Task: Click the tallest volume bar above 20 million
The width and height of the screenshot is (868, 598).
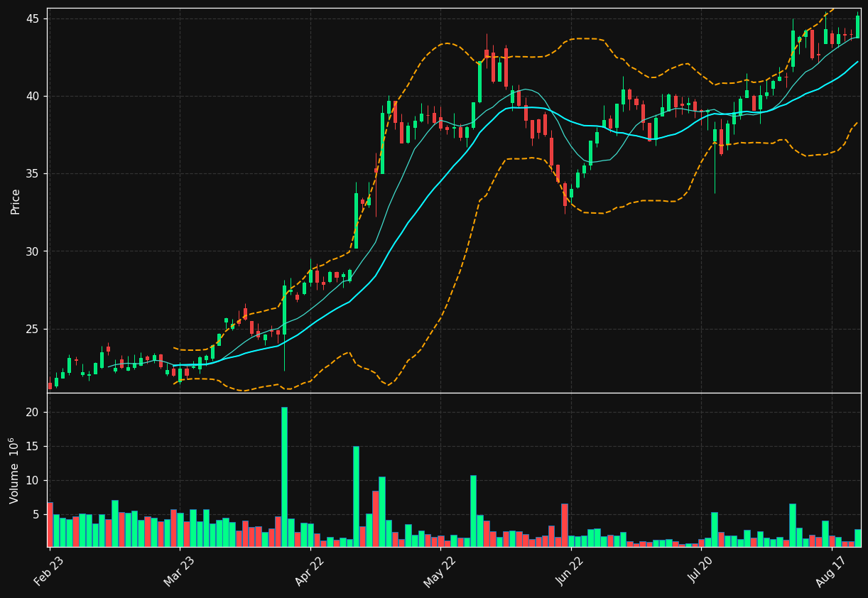Action: pos(284,477)
